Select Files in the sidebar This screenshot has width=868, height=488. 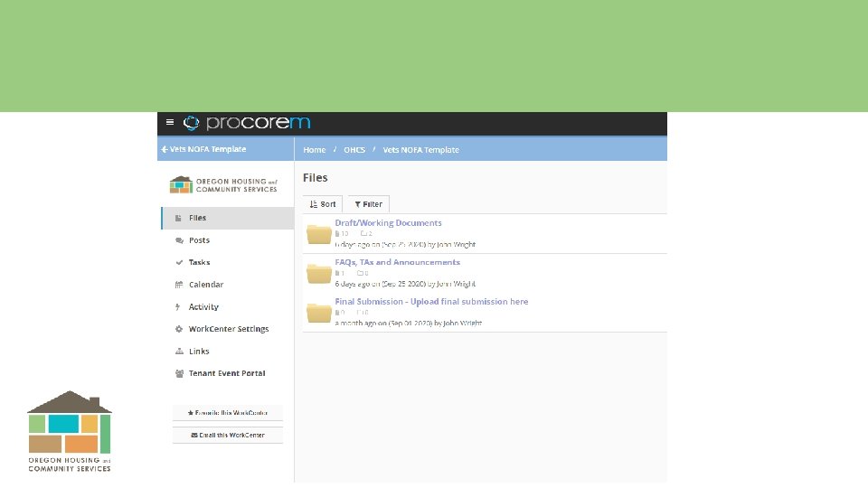pyautogui.click(x=228, y=218)
